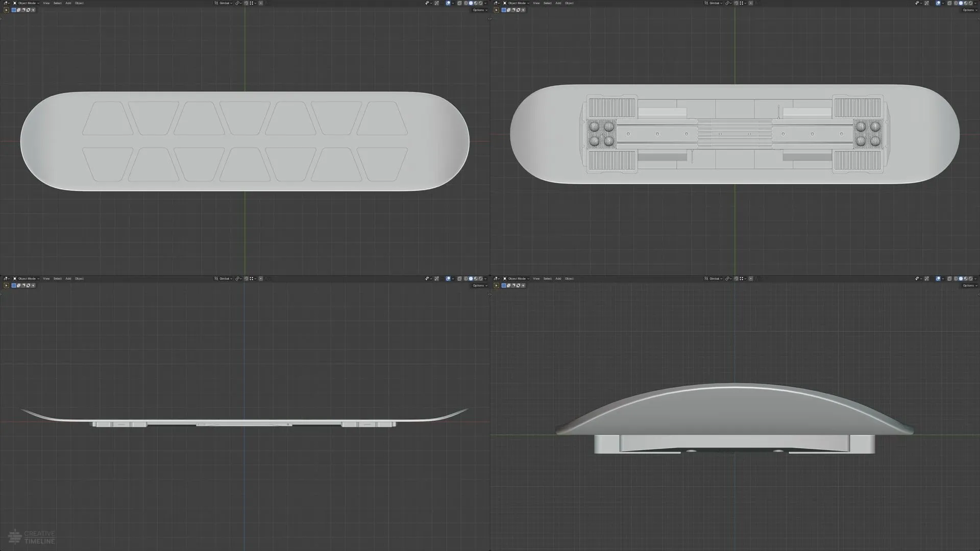Open Add menu in top-right viewport
980x551 pixels.
tap(558, 3)
